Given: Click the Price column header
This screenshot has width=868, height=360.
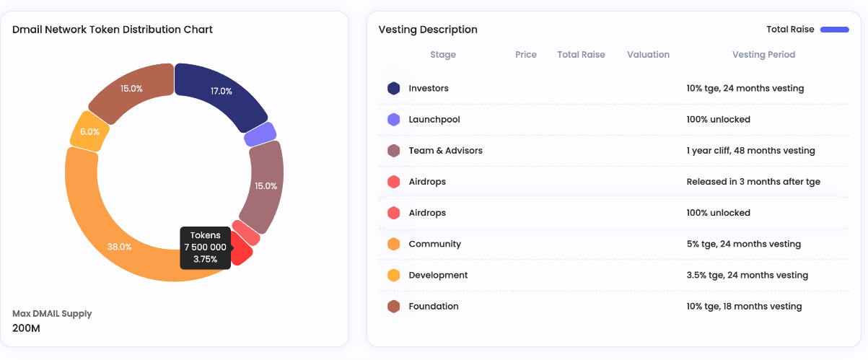Looking at the screenshot, I should (526, 55).
